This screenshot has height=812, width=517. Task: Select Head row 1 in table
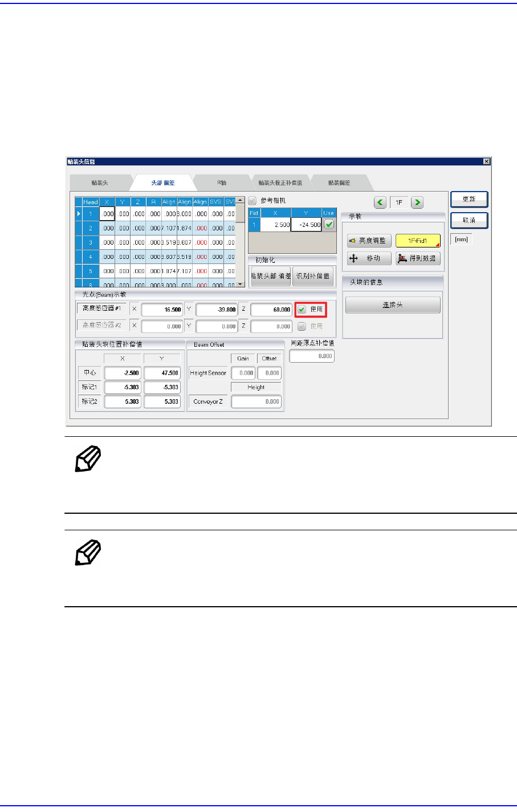(x=91, y=214)
